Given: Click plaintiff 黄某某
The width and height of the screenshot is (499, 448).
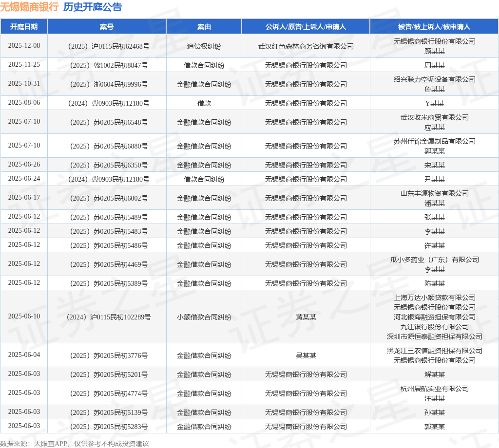Looking at the screenshot, I should tap(306, 317).
